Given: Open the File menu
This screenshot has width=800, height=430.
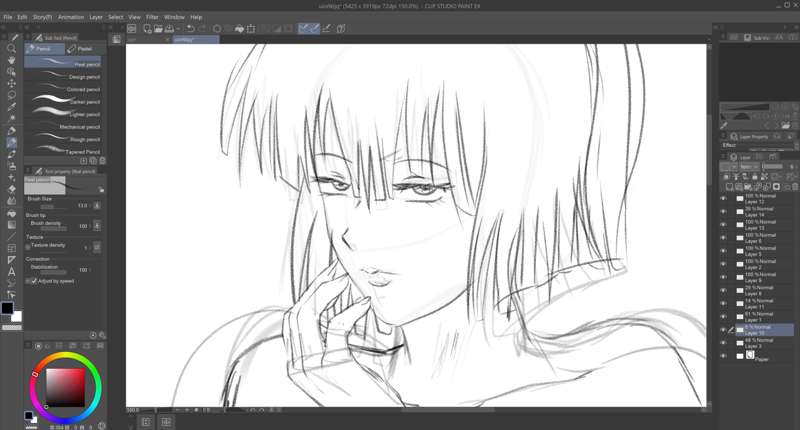Looking at the screenshot, I should [x=8, y=17].
